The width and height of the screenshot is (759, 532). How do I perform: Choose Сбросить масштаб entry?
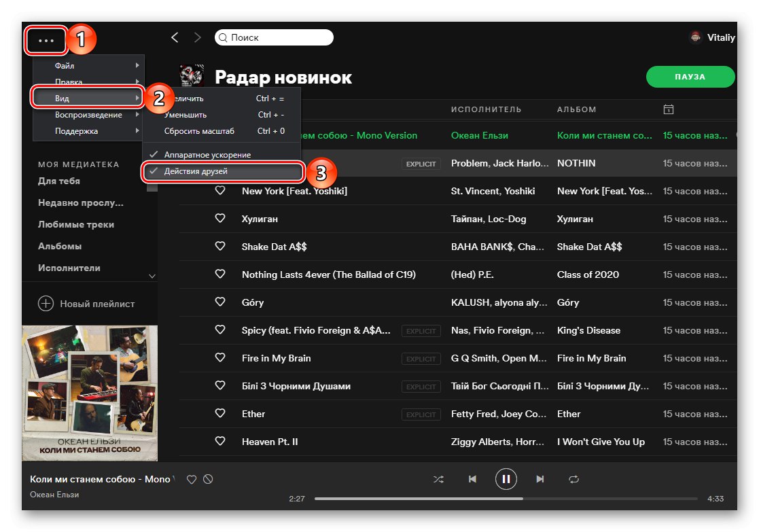pos(222,131)
